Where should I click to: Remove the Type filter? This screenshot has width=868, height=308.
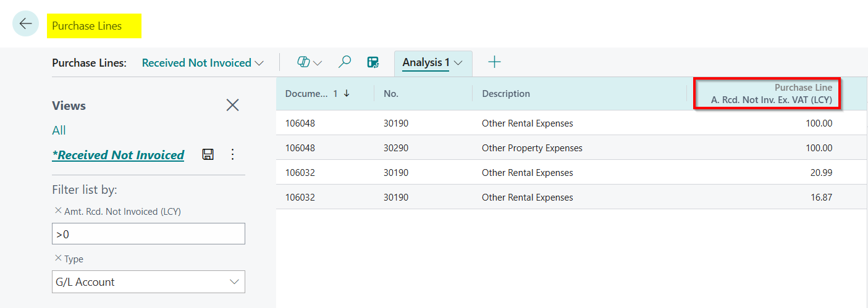click(58, 259)
